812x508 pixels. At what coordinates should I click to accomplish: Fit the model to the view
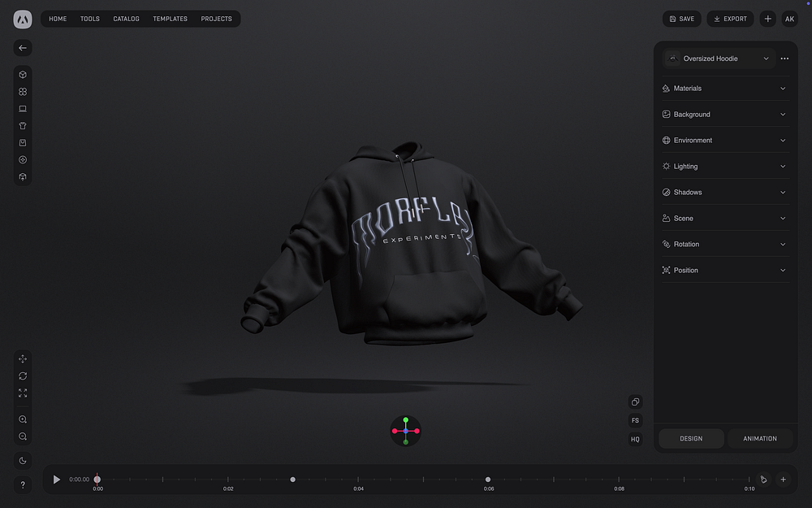tap(23, 393)
